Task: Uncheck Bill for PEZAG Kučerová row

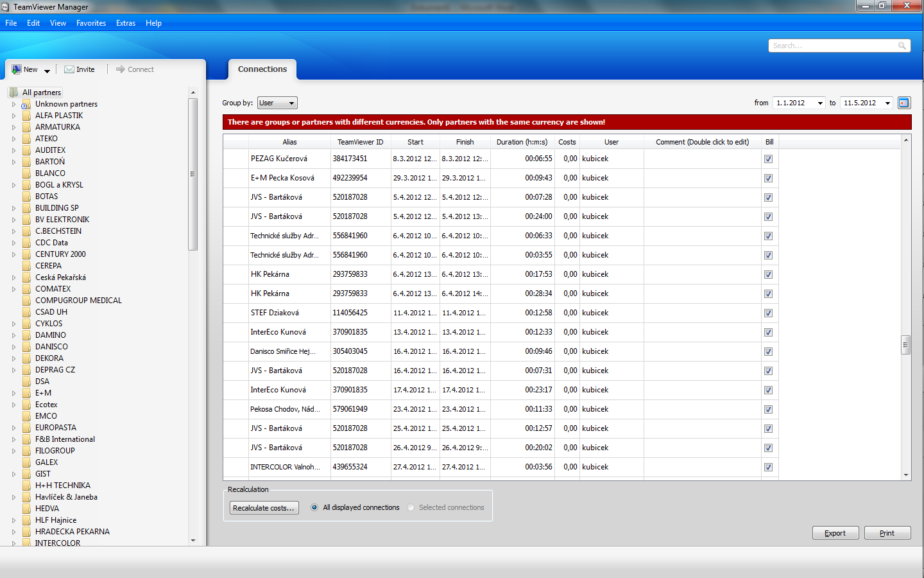Action: (768, 159)
